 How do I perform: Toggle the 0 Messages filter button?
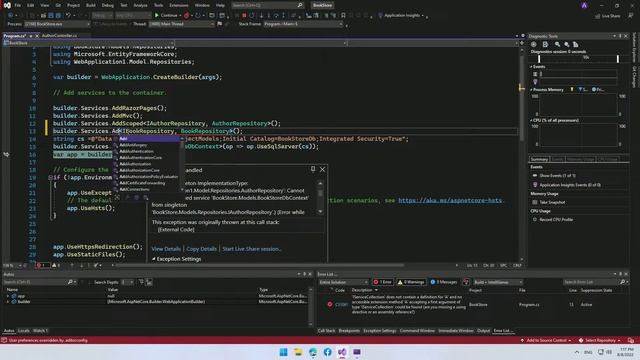(444, 282)
